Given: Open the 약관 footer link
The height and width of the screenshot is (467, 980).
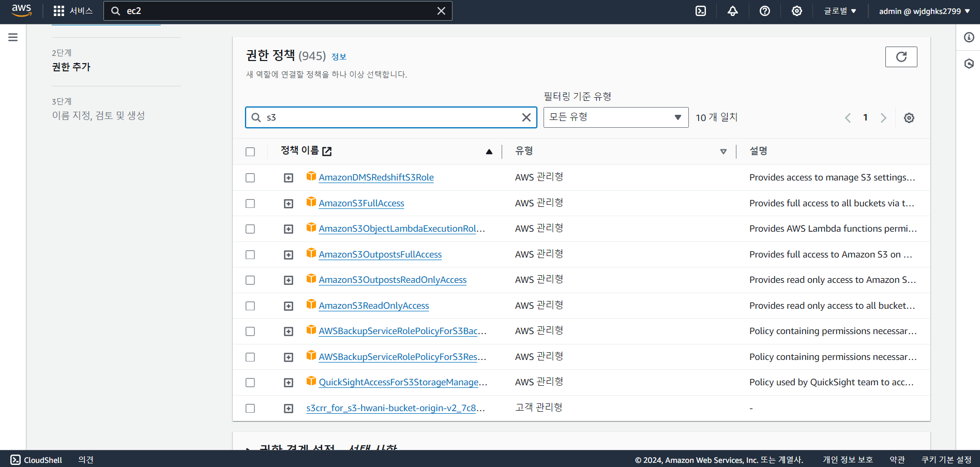Looking at the screenshot, I should tap(897, 460).
